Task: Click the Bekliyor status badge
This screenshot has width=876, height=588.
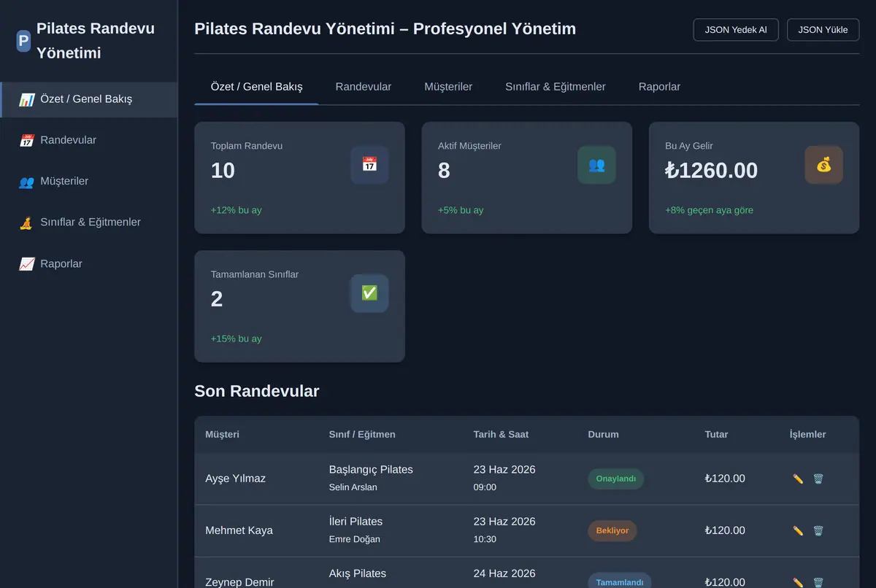Action: 612,530
